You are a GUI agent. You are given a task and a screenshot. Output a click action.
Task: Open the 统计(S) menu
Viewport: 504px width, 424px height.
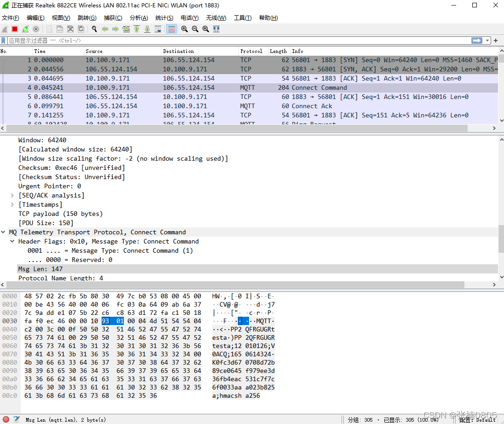tap(164, 18)
